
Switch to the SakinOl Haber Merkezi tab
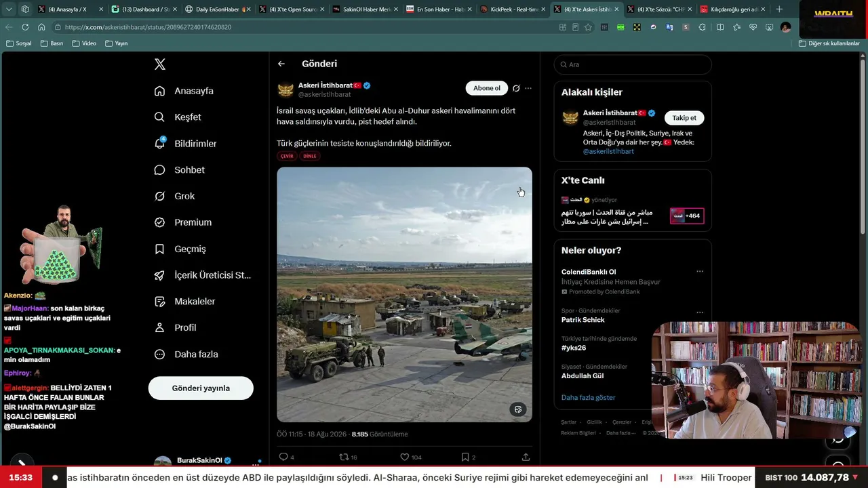tap(366, 9)
